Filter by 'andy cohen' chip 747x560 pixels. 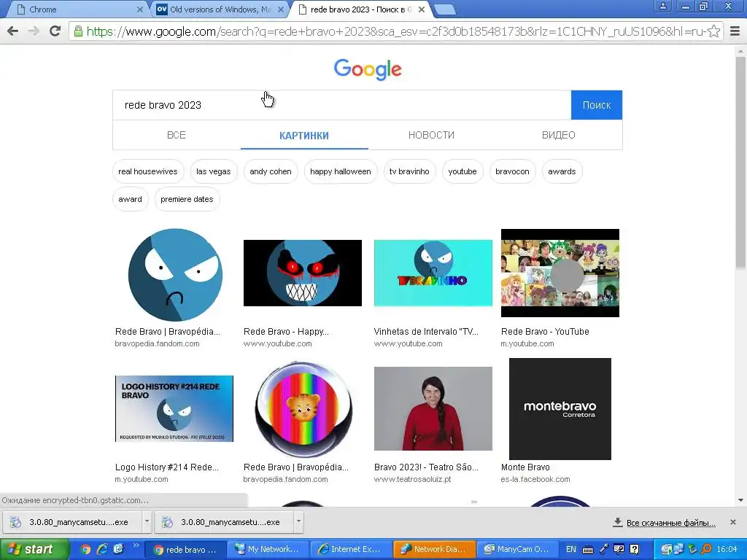271,171
